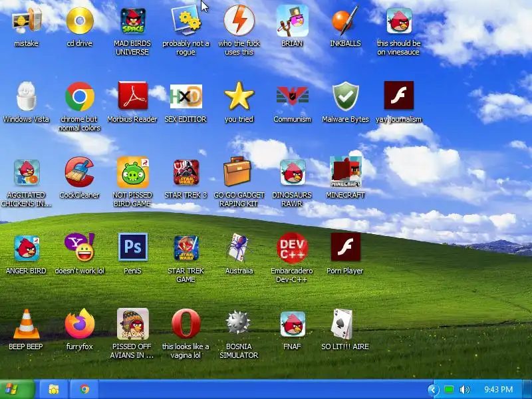
Task: Open the 'mistake' computer shortcut
Action: [x=27, y=21]
